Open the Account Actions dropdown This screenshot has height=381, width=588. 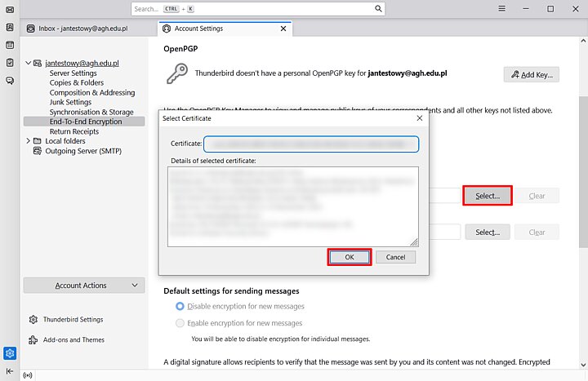click(84, 286)
